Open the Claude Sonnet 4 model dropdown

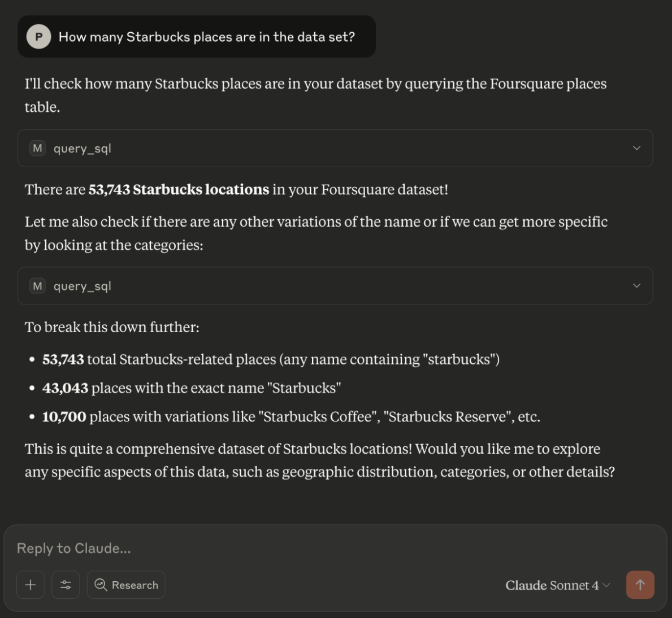[558, 585]
